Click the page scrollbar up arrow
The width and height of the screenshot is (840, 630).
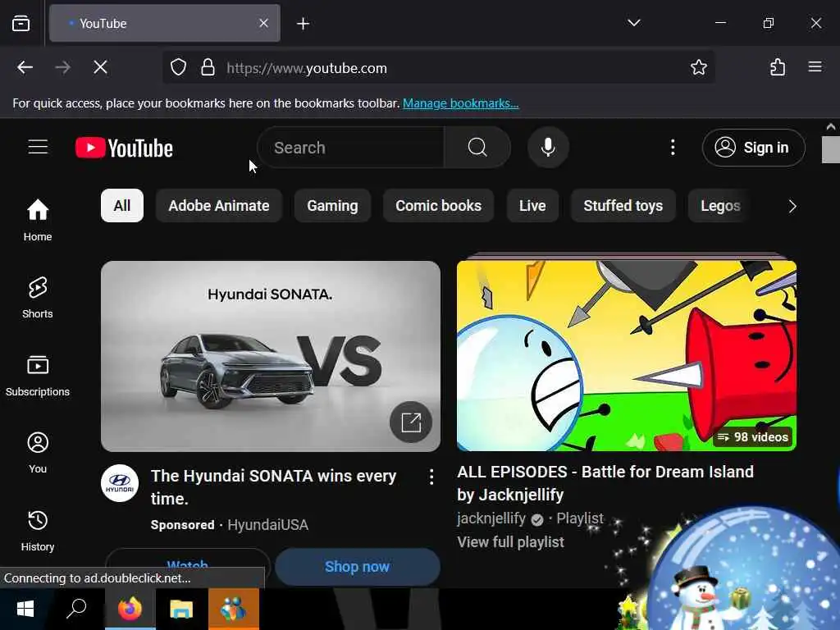point(830,127)
